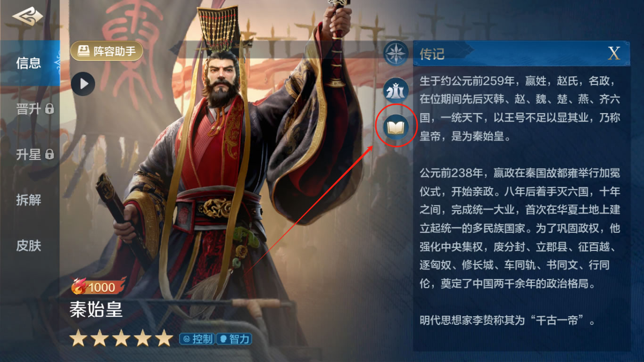Play the hero animation preview
Viewport: 644px width, 362px height.
[83, 84]
